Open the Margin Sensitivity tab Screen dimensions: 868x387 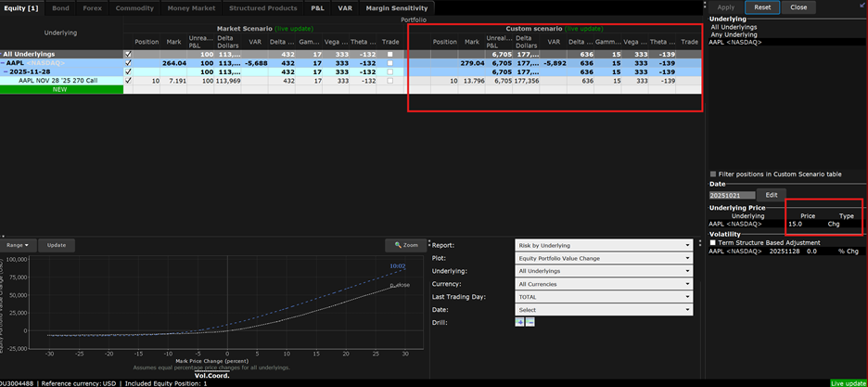396,7
